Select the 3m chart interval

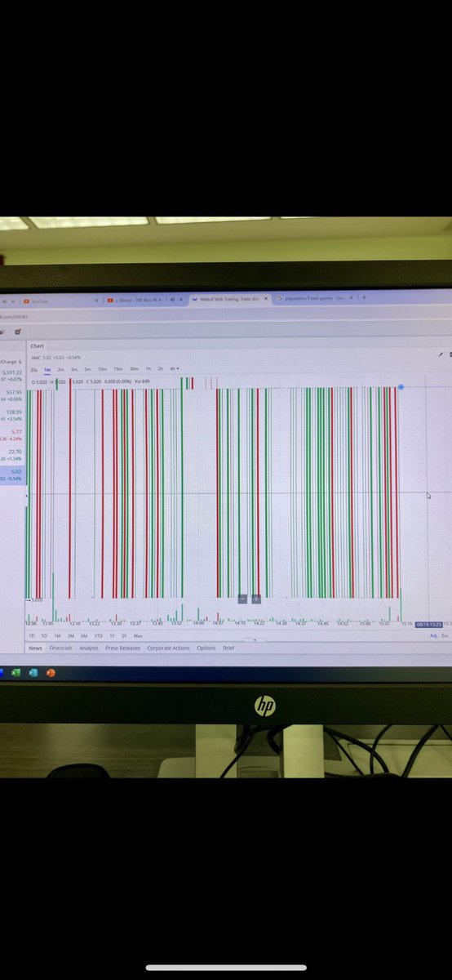click(x=74, y=369)
